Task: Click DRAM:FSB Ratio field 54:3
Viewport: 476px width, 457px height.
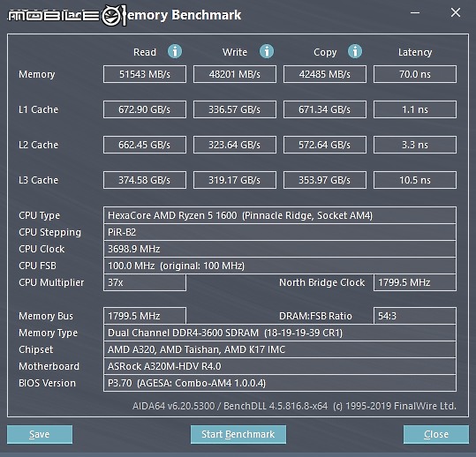Action: point(415,316)
